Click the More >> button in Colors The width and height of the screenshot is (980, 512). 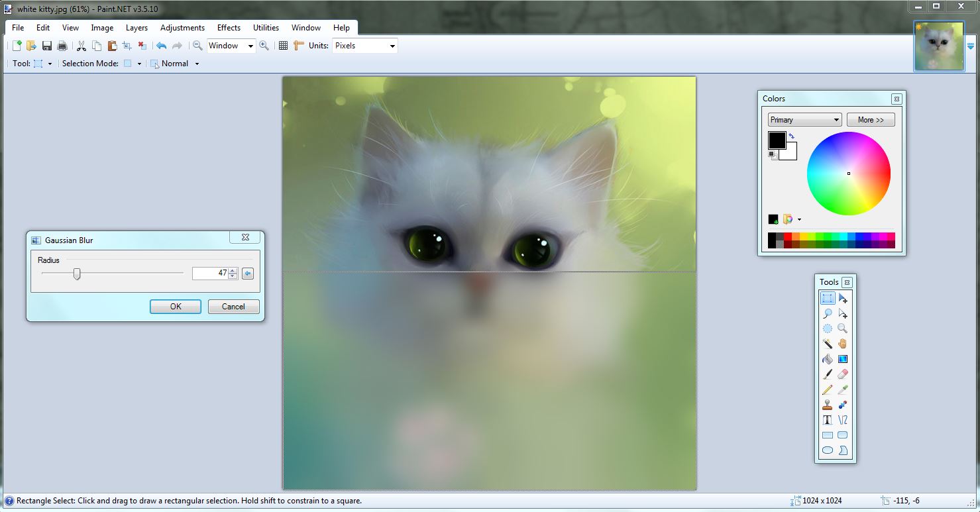coord(871,120)
